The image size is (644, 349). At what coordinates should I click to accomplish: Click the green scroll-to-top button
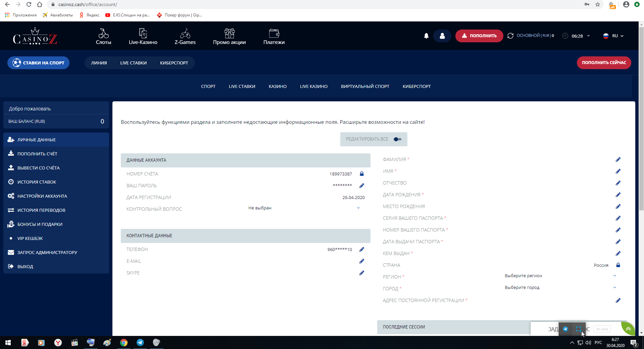coord(628,329)
